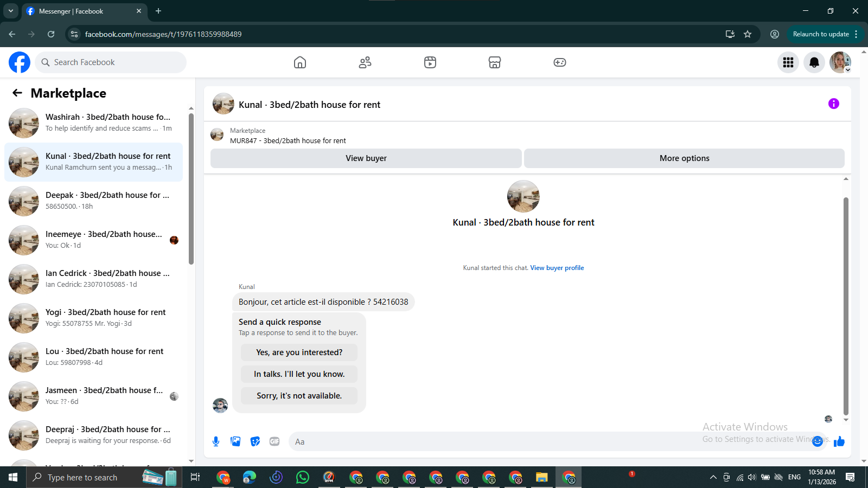Open a new browser tab
The image size is (868, 488).
(158, 11)
